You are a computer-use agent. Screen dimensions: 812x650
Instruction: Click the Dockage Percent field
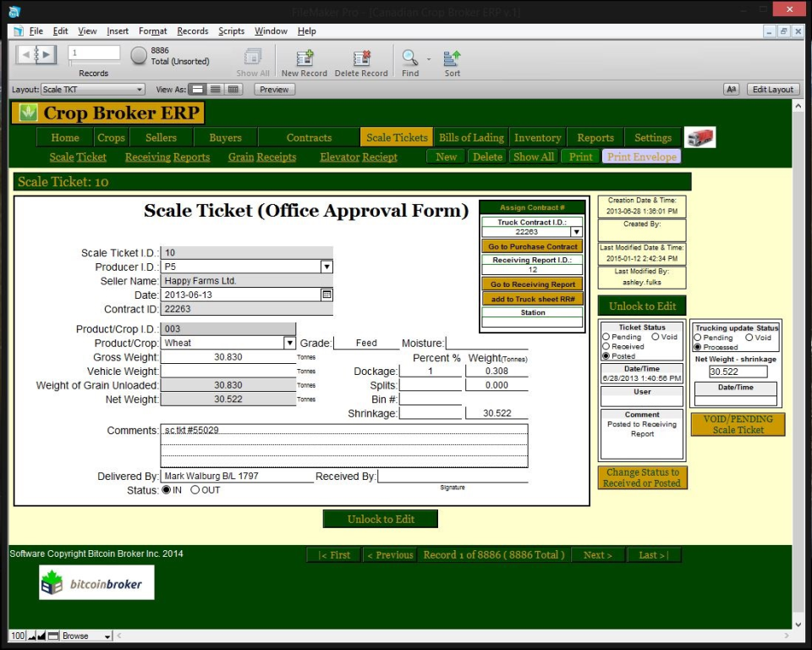(x=430, y=372)
